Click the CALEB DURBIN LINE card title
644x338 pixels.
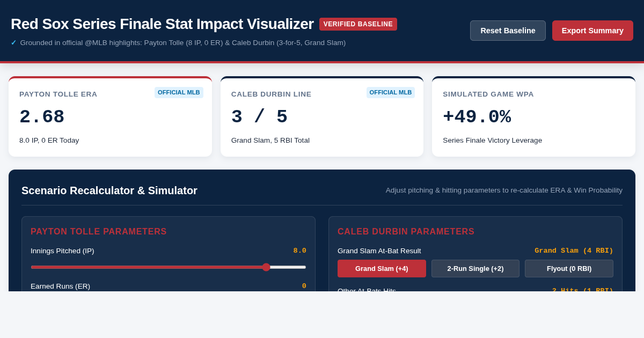coord(271,94)
